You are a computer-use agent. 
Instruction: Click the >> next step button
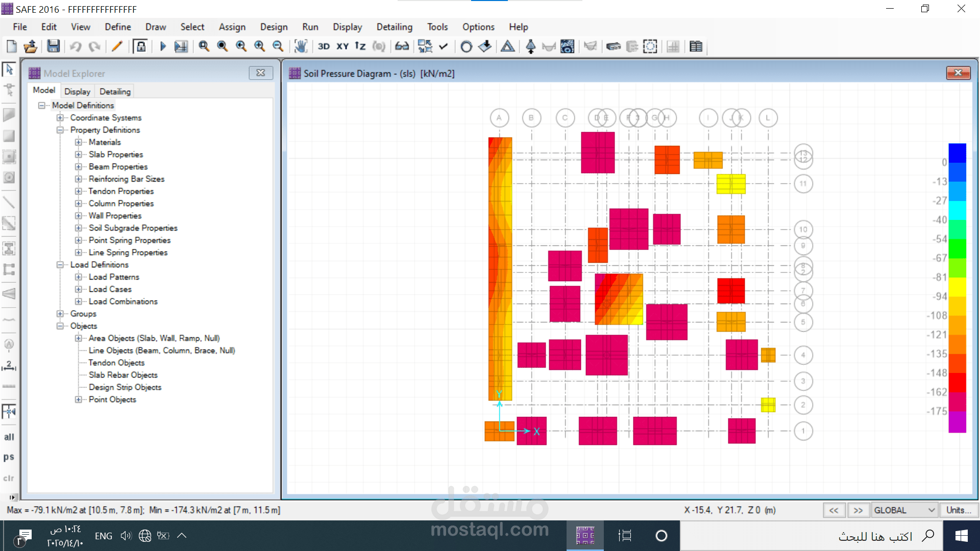pyautogui.click(x=858, y=510)
